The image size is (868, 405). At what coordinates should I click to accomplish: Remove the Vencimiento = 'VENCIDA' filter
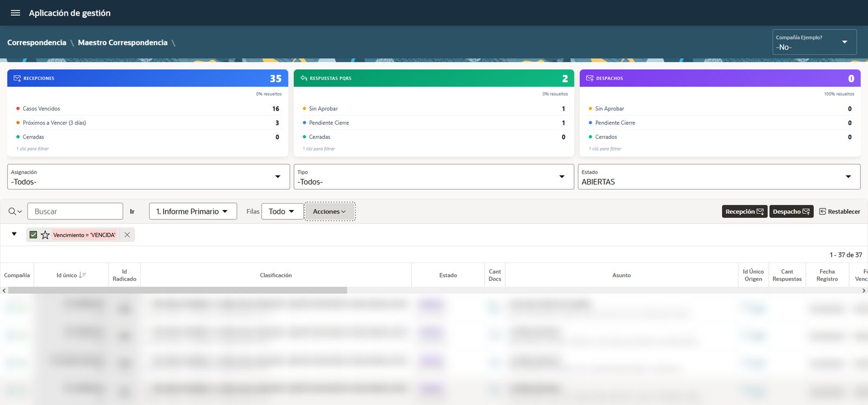click(127, 235)
